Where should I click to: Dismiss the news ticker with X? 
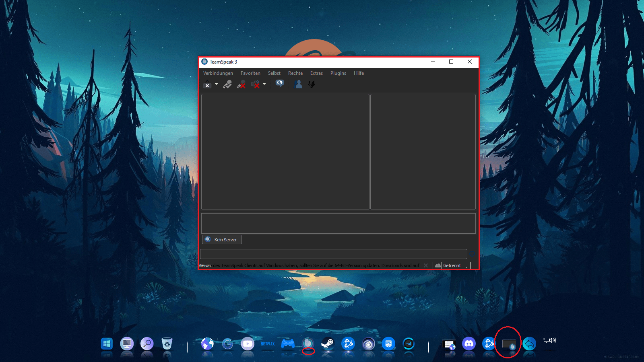426,265
